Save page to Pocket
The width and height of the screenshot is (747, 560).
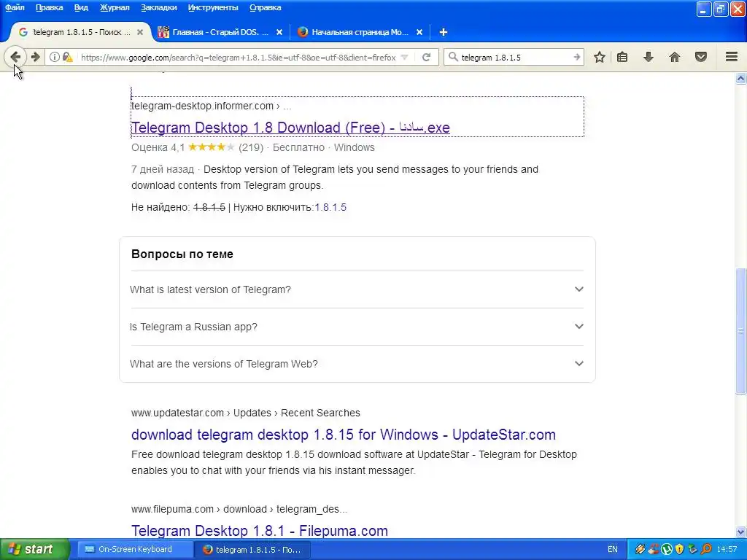(701, 57)
